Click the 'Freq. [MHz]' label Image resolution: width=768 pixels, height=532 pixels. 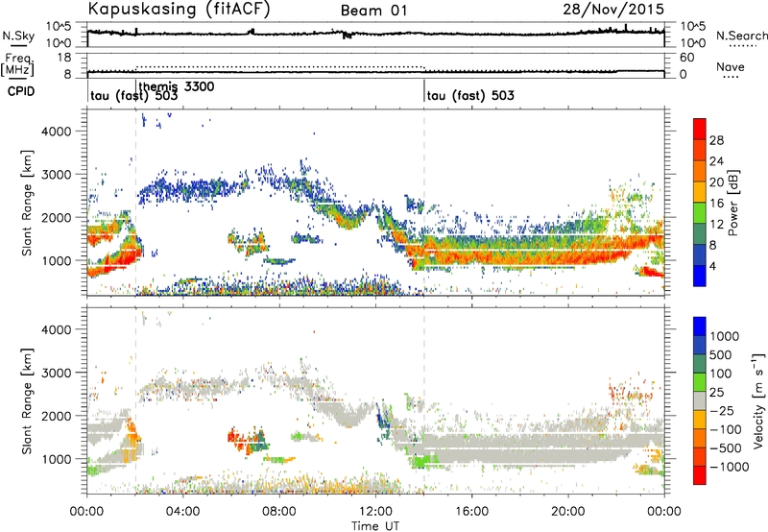(17, 64)
